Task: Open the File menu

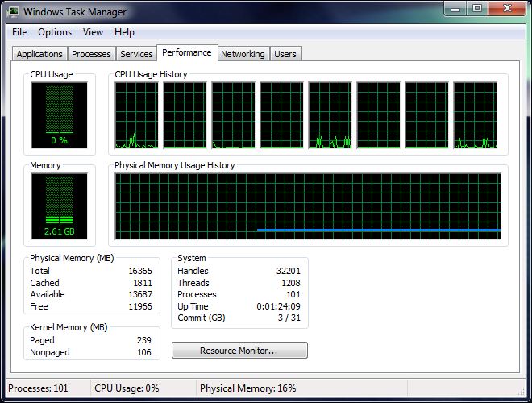Action: [19, 32]
